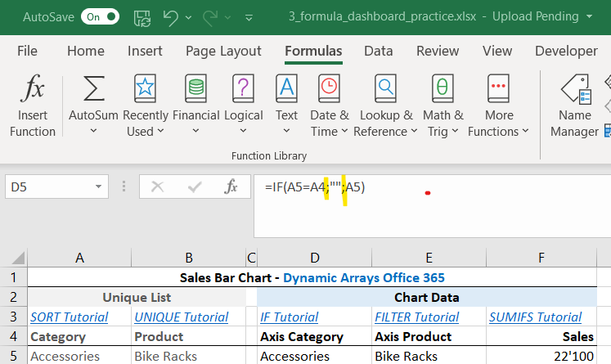The height and width of the screenshot is (364, 611).
Task: Select the Axis Category header cell
Action: 314,336
